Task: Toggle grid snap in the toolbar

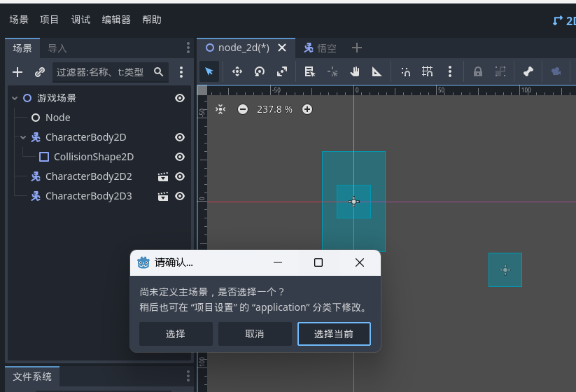Action: tap(427, 71)
